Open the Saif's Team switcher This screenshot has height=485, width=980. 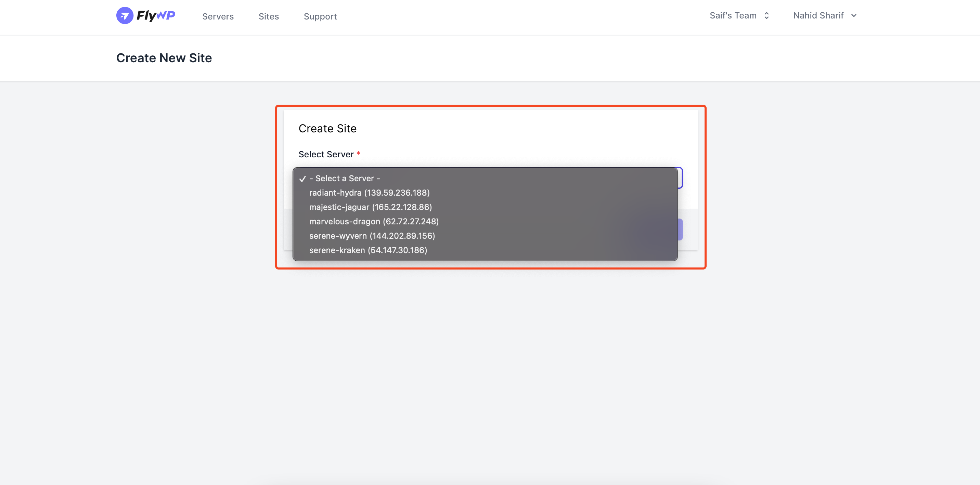[739, 16]
